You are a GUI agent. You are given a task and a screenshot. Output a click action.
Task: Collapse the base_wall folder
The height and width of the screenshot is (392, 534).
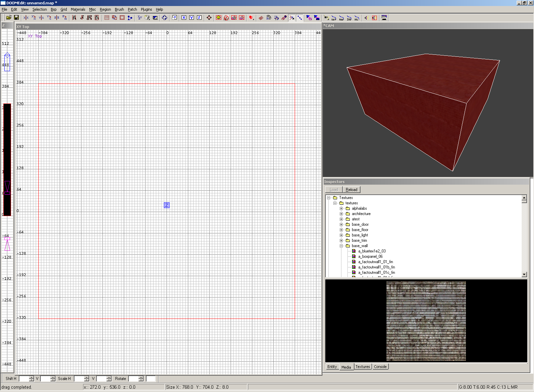pyautogui.click(x=341, y=246)
